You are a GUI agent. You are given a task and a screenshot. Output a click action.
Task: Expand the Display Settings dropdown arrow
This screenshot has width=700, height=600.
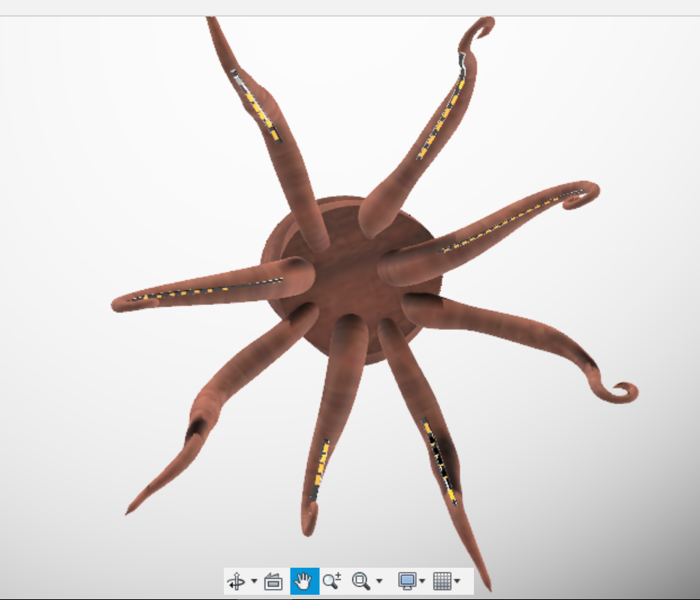coord(422,581)
